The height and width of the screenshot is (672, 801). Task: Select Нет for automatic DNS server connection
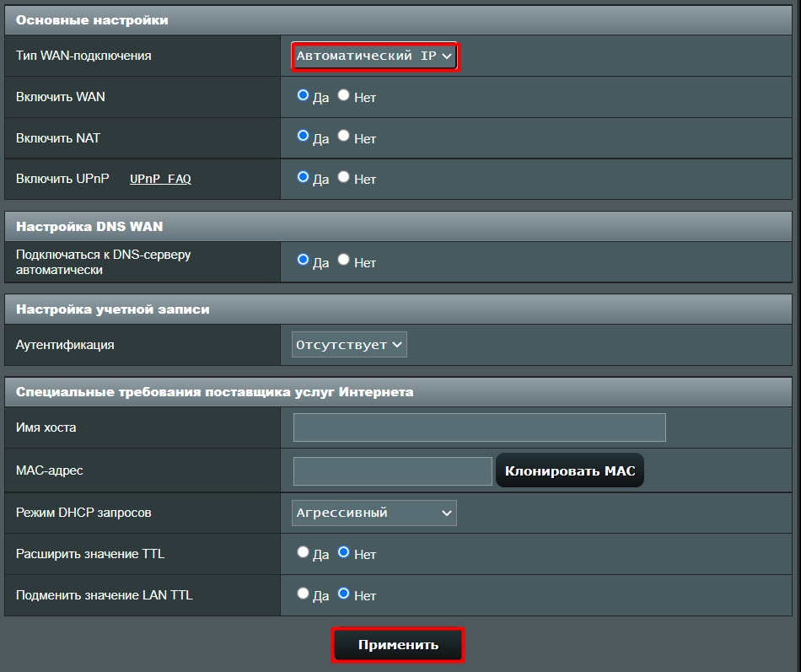tap(344, 260)
